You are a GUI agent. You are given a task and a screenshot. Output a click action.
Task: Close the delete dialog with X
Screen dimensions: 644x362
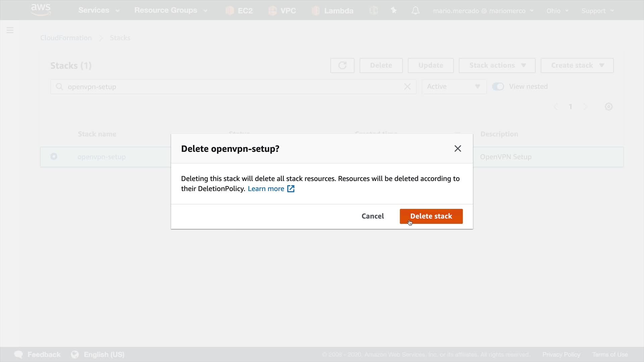click(x=458, y=148)
